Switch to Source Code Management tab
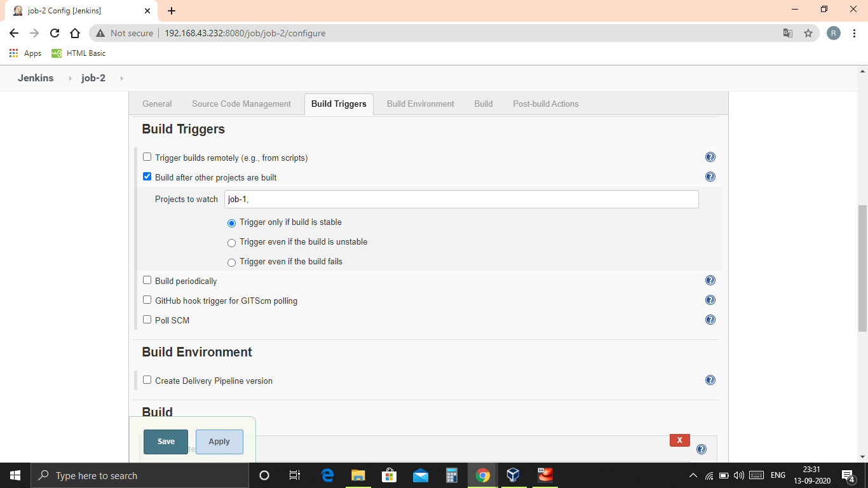Viewport: 868px width, 488px height. (241, 104)
